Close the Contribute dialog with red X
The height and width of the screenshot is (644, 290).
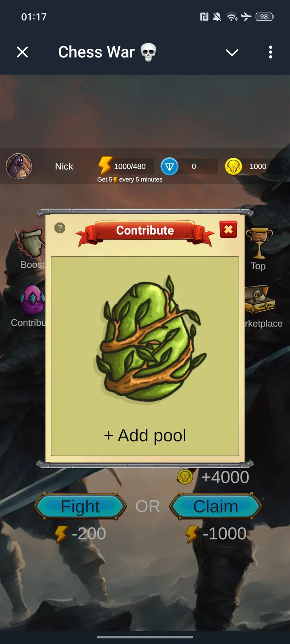(228, 230)
